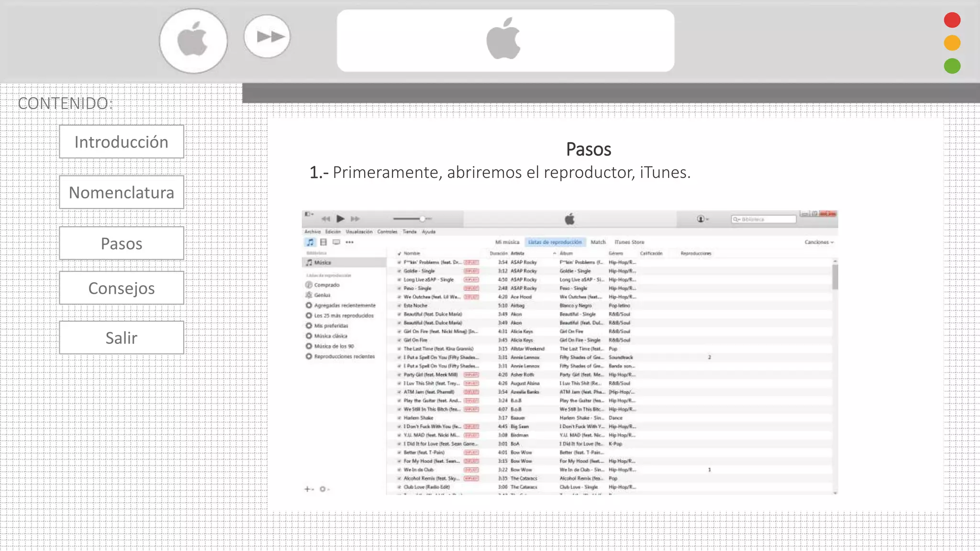
Task: Click the Biblioteca search field
Action: pyautogui.click(x=764, y=219)
